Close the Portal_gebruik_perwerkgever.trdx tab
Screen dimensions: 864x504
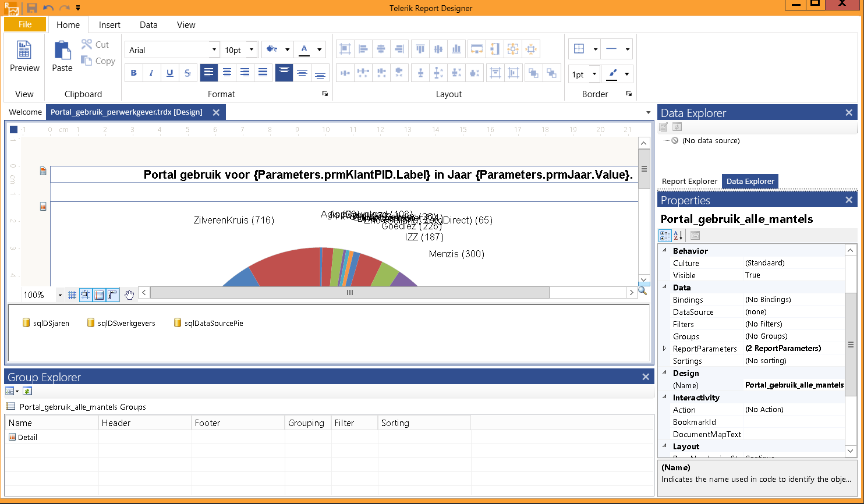point(216,112)
